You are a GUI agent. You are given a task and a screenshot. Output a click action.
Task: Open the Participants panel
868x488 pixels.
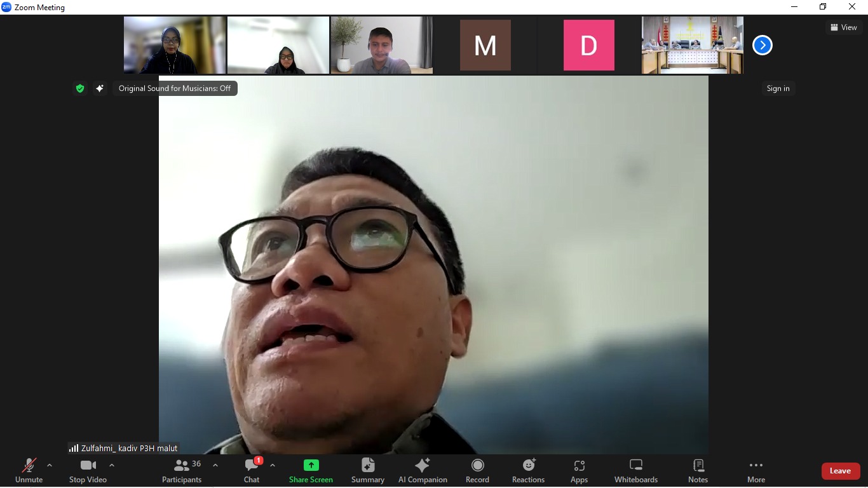182,471
